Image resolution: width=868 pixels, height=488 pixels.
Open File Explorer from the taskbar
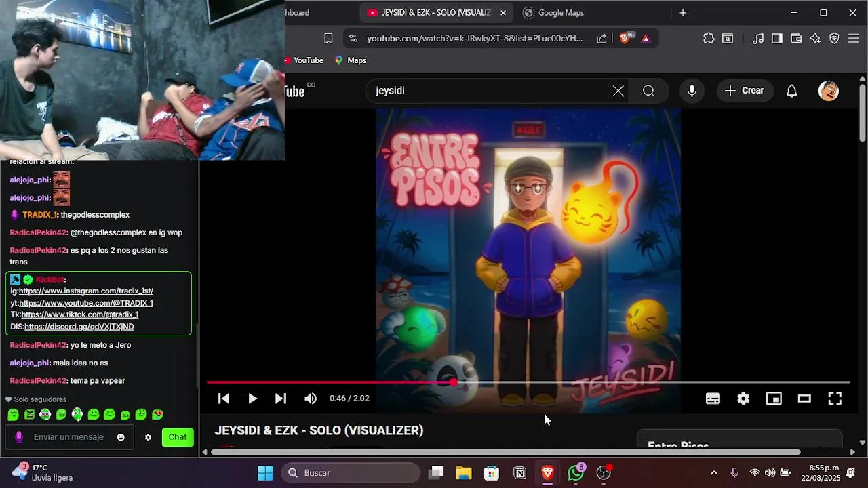pos(464,473)
